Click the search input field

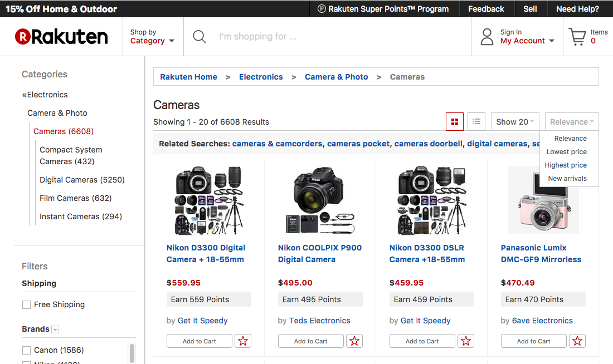(x=334, y=37)
